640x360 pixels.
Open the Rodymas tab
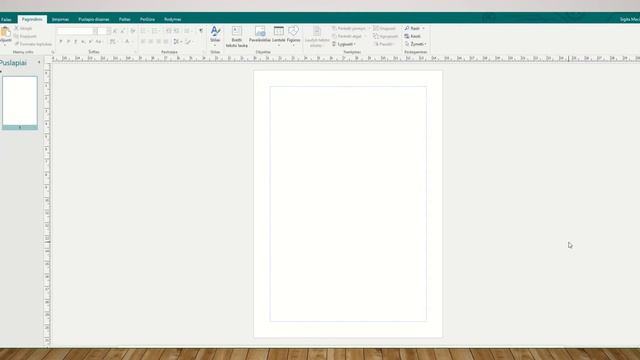(x=173, y=19)
